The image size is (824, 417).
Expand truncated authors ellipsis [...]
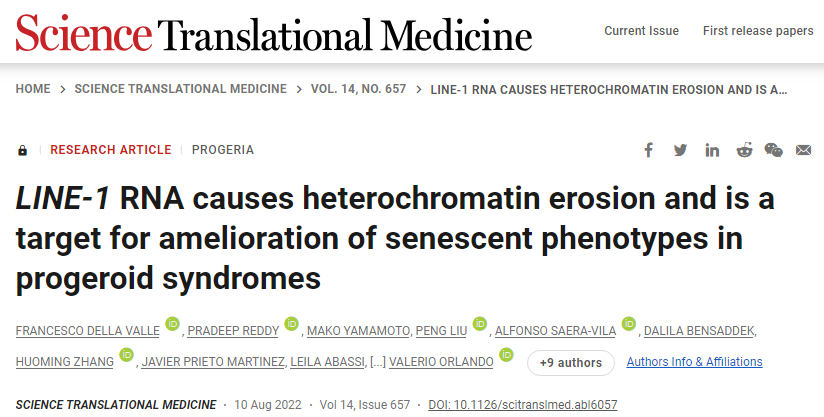coord(381,362)
